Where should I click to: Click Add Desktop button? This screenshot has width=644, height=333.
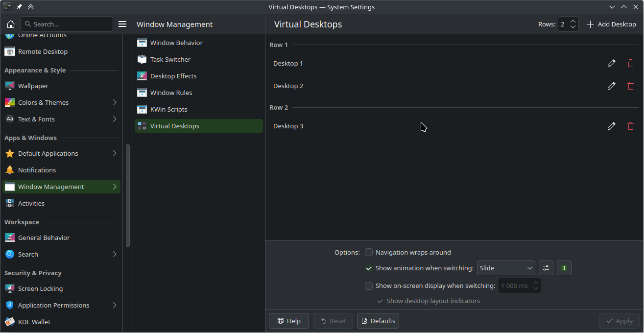click(x=611, y=24)
